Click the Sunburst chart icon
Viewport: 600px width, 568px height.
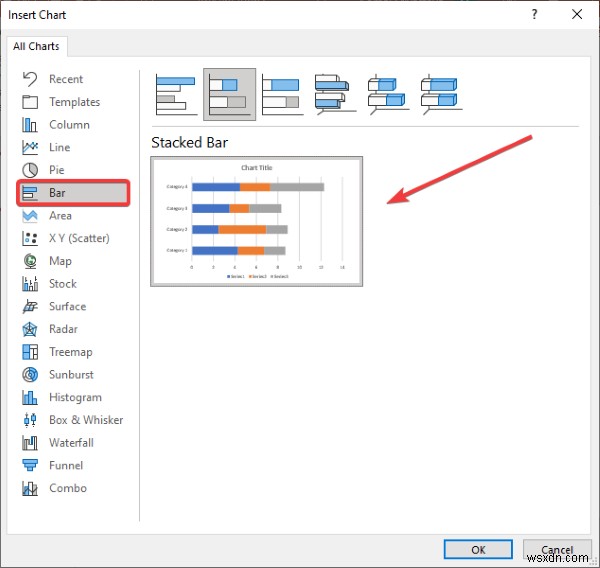pyautogui.click(x=30, y=375)
